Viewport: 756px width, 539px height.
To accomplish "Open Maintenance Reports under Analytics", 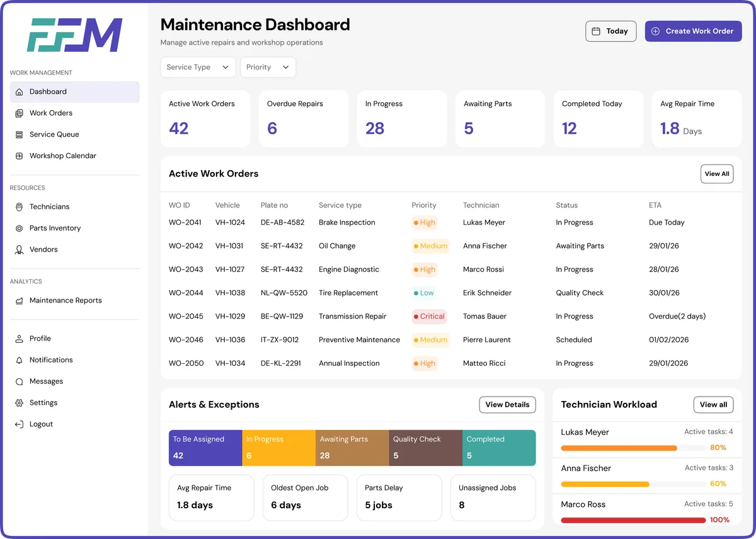I will click(x=65, y=301).
